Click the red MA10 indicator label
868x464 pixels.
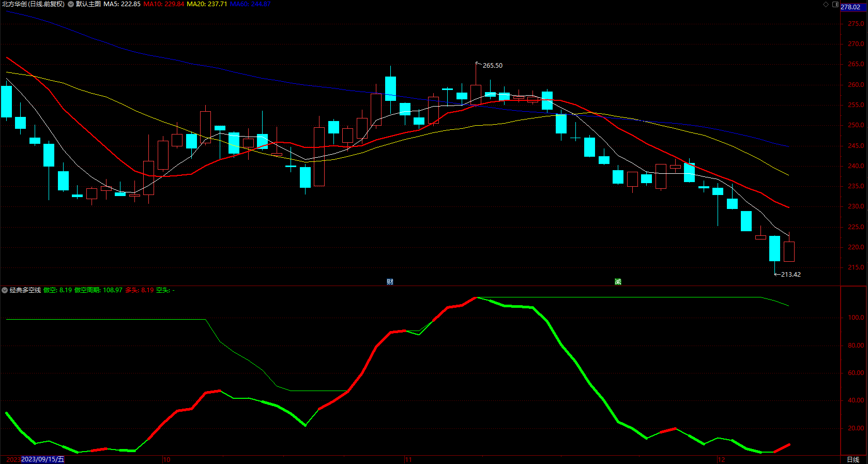click(163, 4)
